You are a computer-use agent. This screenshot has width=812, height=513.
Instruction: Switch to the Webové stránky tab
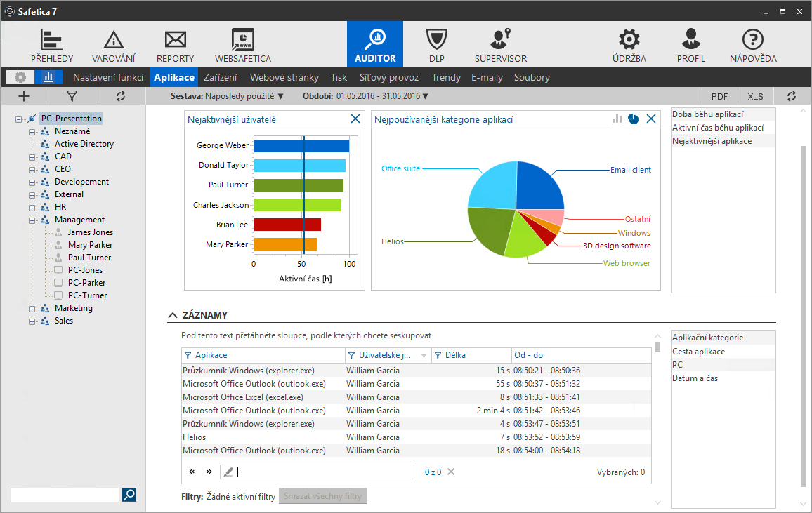[284, 78]
